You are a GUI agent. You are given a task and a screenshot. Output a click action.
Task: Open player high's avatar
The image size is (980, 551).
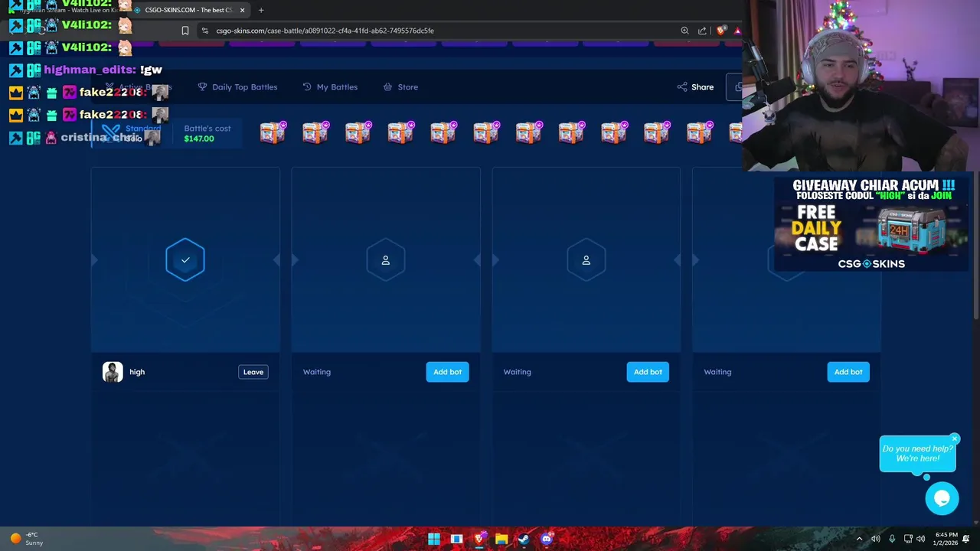(x=113, y=372)
